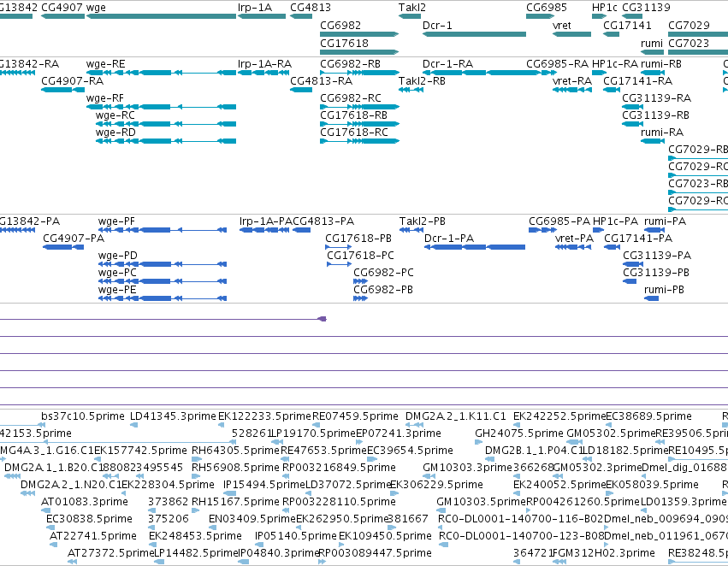
Task: Select the CG17141-RA transcript label
Action: click(638, 81)
